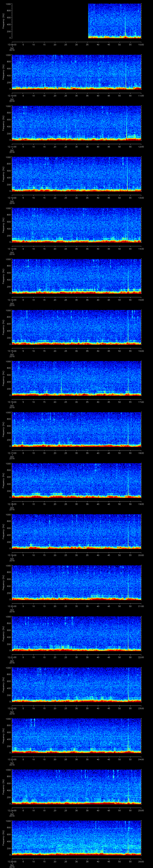The image size is (153, 868).
Task: Click the 26:00 end time label
Action: point(141,860)
